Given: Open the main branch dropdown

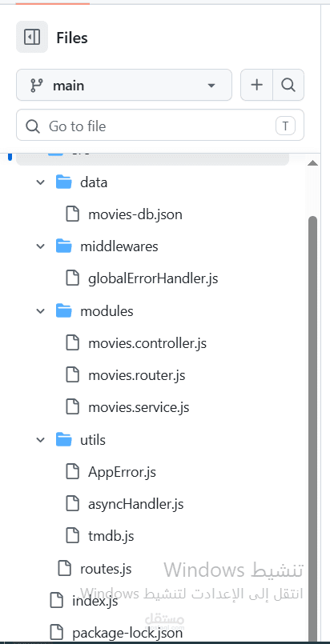Looking at the screenshot, I should point(124,85).
